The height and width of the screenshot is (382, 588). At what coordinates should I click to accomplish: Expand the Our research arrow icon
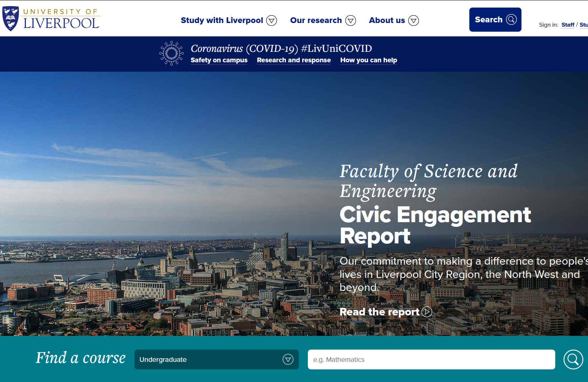pos(351,21)
